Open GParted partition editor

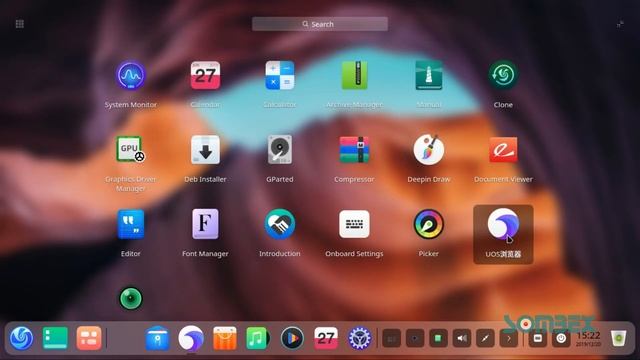pos(280,150)
